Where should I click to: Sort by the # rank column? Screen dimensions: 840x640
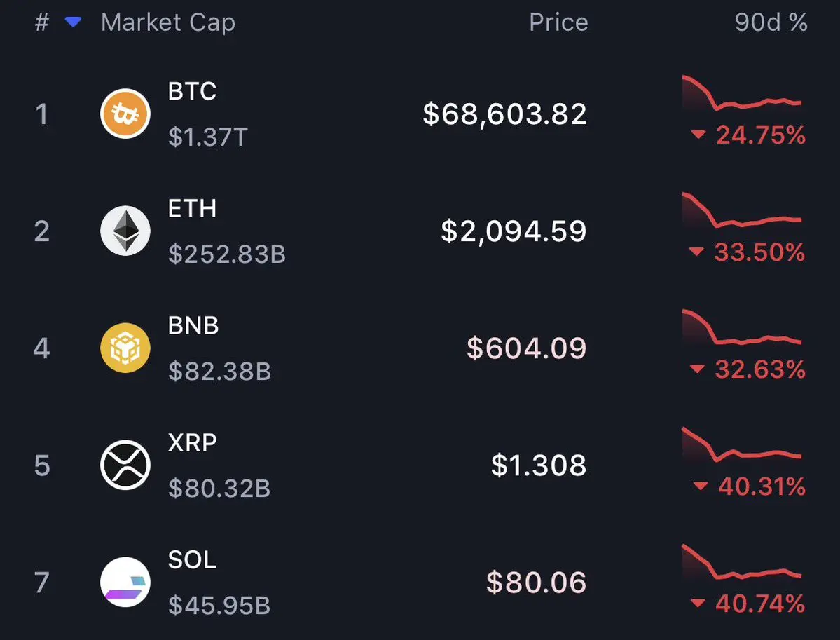42,22
